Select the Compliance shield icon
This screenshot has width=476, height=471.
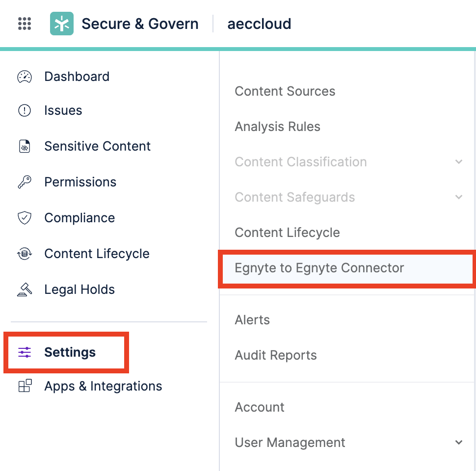(24, 218)
